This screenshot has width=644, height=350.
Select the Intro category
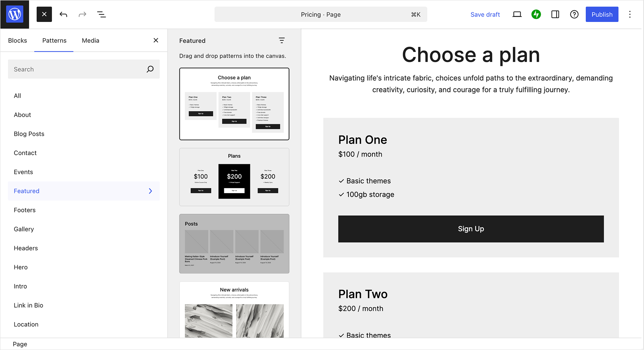coord(84,286)
